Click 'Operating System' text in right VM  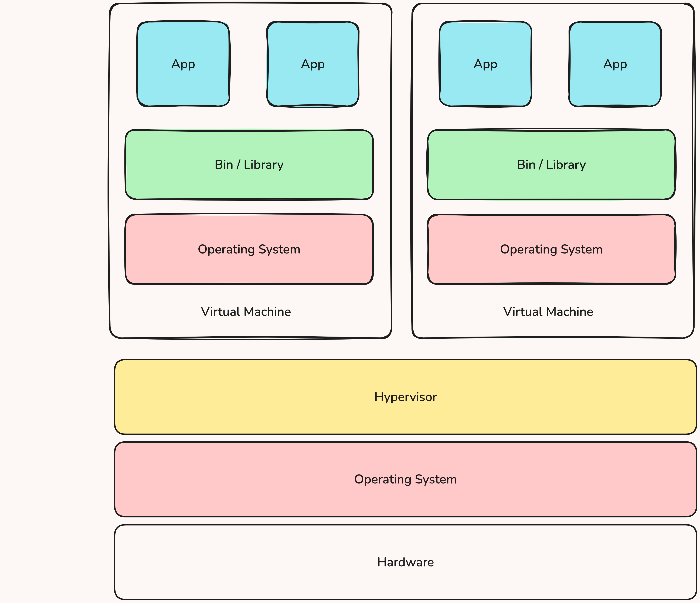click(551, 249)
